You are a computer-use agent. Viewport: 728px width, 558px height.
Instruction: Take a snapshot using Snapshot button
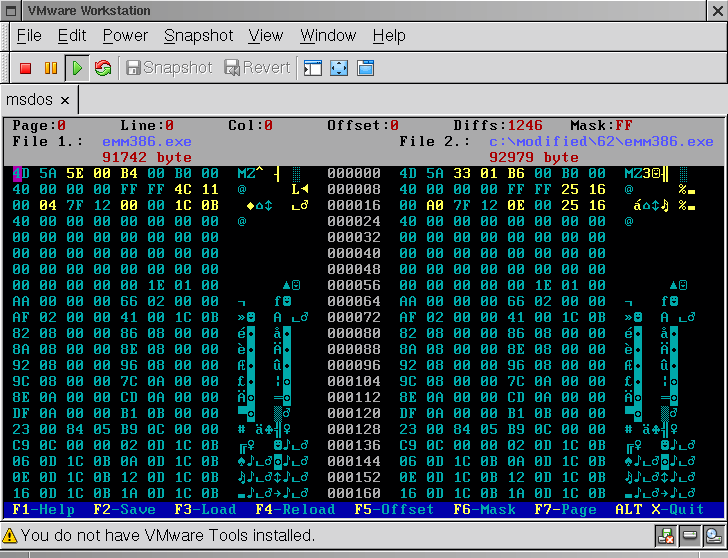pos(169,68)
